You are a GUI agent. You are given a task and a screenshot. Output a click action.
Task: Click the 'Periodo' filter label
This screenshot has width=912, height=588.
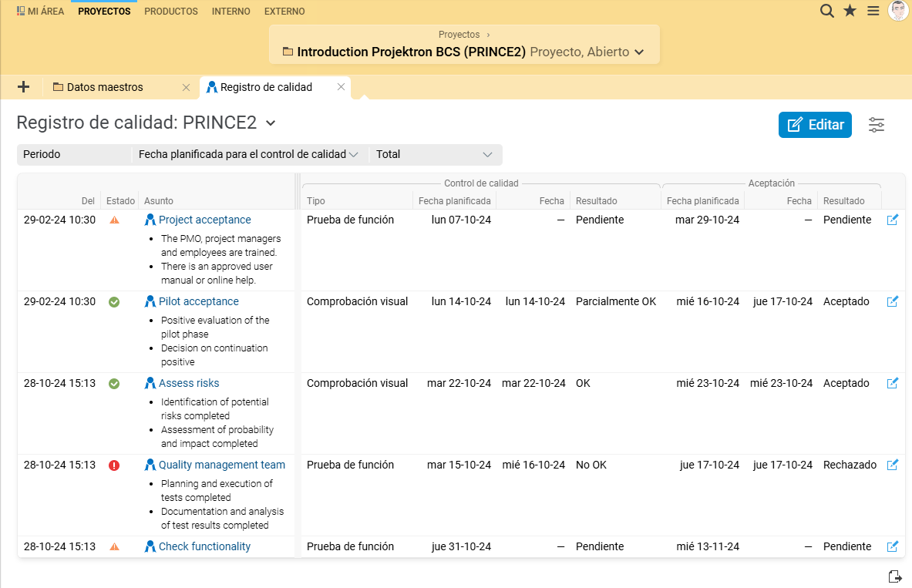(42, 155)
